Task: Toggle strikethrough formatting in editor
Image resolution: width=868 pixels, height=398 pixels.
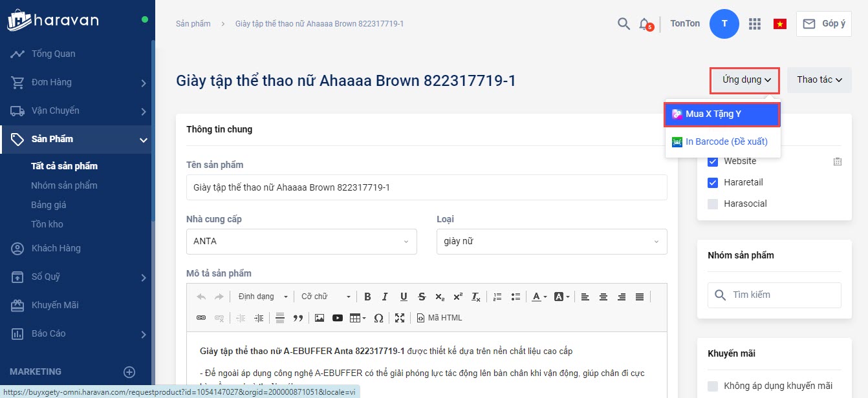Action: pos(422,297)
